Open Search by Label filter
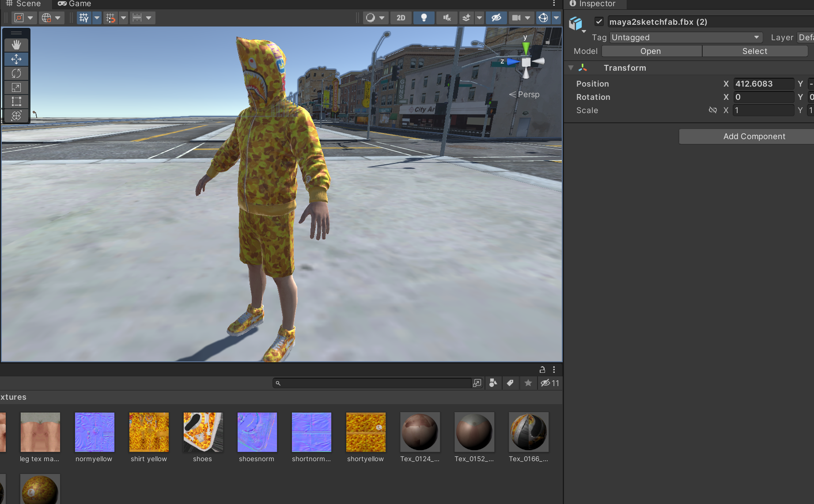 pos(510,383)
